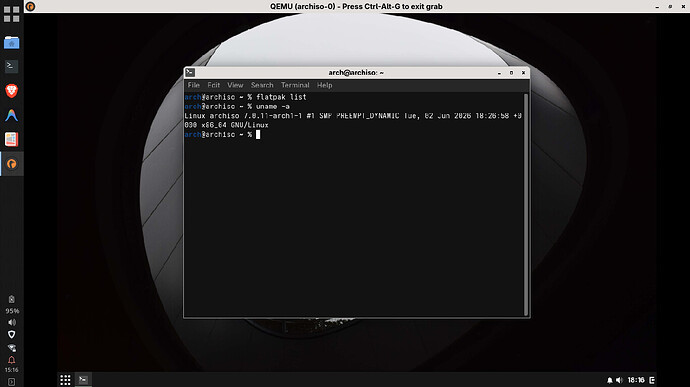Open the Files manager in the left dock
This screenshot has height=387, width=690.
pyautogui.click(x=11, y=43)
